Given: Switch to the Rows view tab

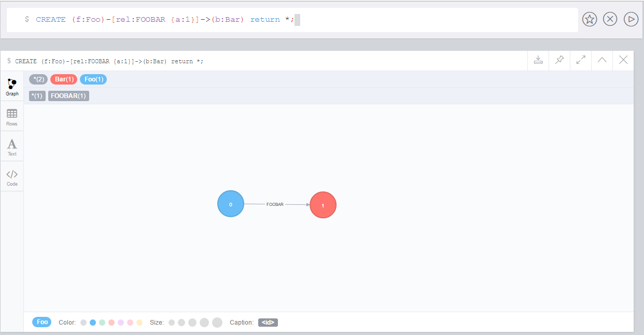Looking at the screenshot, I should [12, 117].
